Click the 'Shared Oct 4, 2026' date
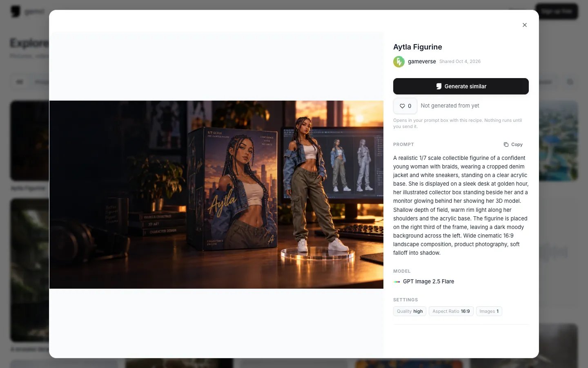Viewport: 588px width, 368px height. pyautogui.click(x=460, y=62)
